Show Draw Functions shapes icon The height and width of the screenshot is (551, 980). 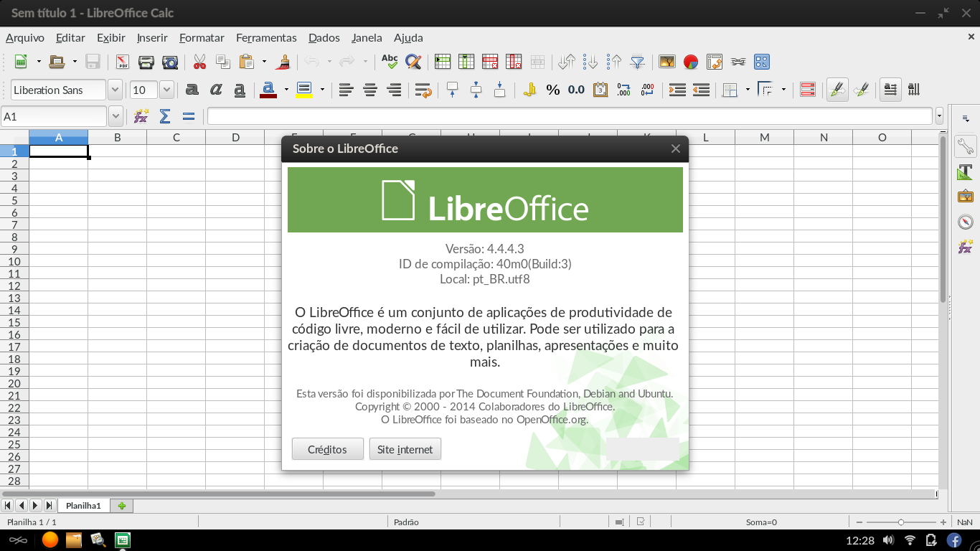click(762, 62)
